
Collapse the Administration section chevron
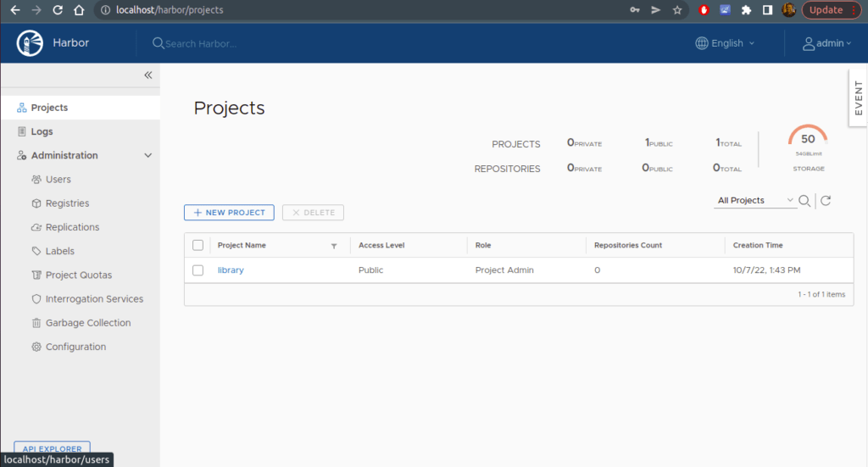pyautogui.click(x=147, y=155)
